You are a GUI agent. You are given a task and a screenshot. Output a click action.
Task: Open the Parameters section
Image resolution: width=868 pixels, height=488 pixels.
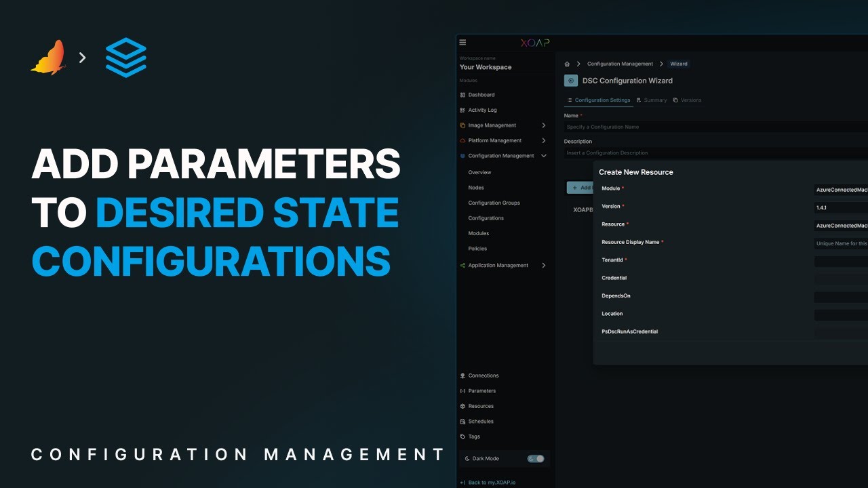481,390
